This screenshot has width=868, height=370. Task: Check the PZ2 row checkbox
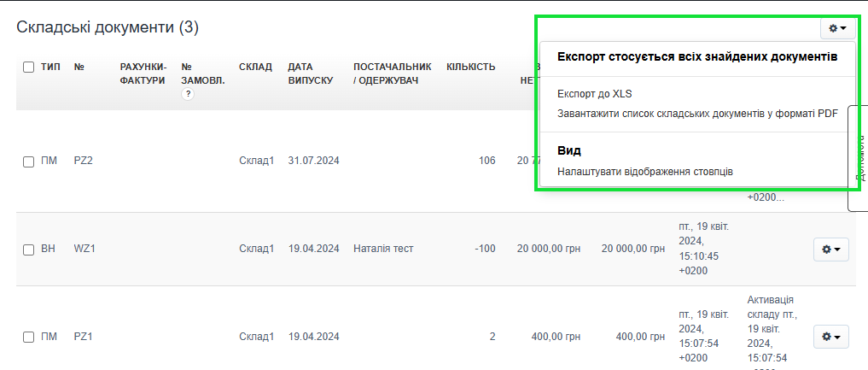(x=28, y=162)
